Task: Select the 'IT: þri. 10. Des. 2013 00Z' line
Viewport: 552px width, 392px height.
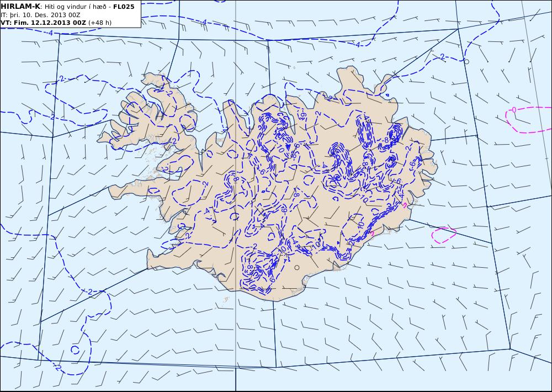Action: pos(40,15)
